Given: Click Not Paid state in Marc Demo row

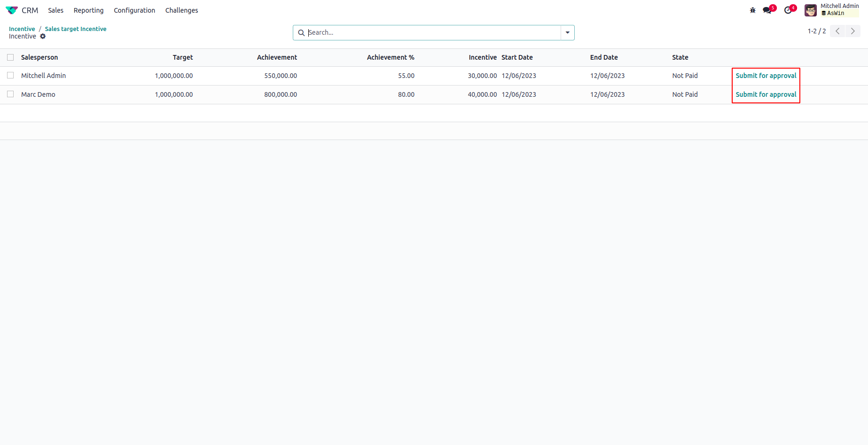Looking at the screenshot, I should tap(685, 94).
